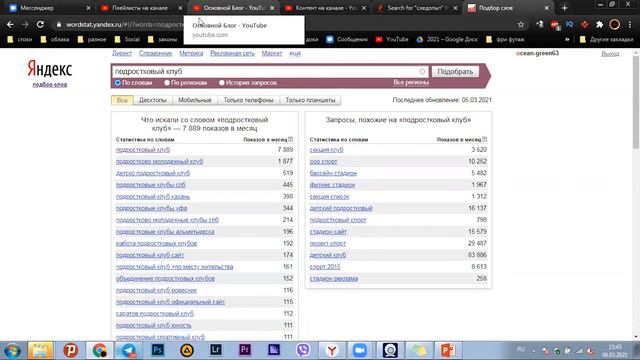
Task: Launch Photoshop from the taskbar
Action: point(158,350)
